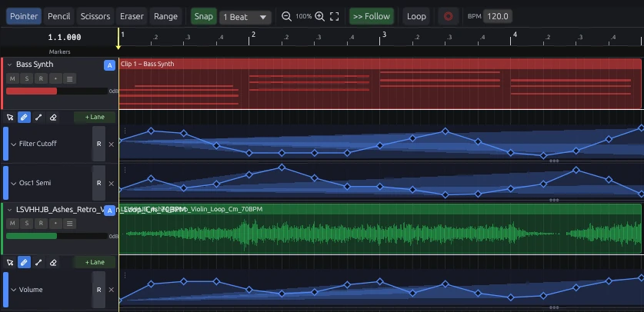The image size is (644, 312).
Task: Open Bass Synth track menu icon
Action: coord(69,78)
